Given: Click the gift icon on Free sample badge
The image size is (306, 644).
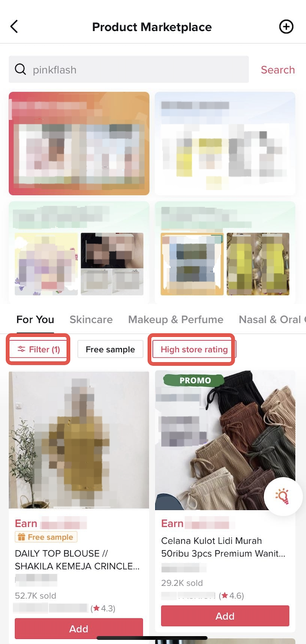Looking at the screenshot, I should (21, 537).
